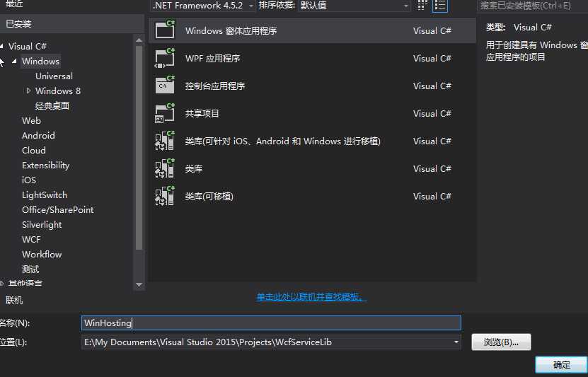Click the iOS/Android portable 类库 icon

[x=165, y=141]
